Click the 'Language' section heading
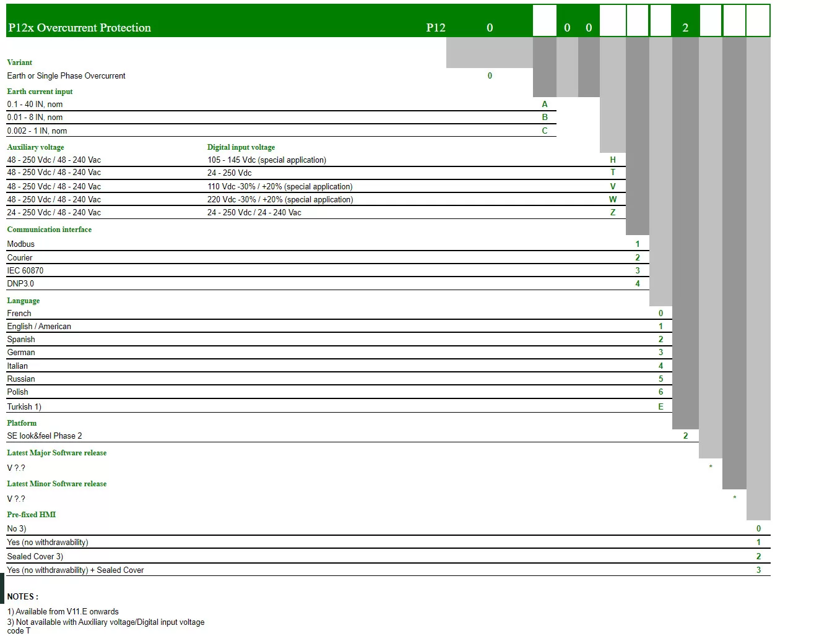Image resolution: width=840 pixels, height=636 pixels. pos(23,301)
